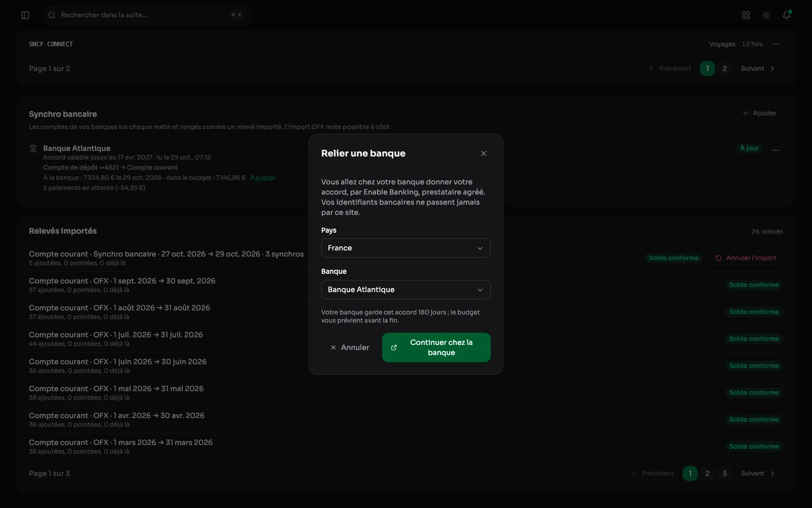Screen dimensions: 812x508
Task: Click the 26 relevés count
Action: 767,232
